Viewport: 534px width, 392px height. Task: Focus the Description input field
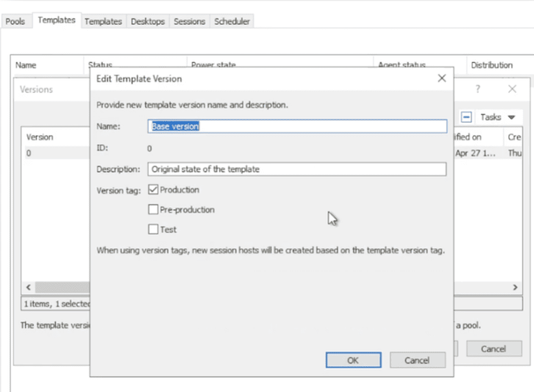point(297,169)
